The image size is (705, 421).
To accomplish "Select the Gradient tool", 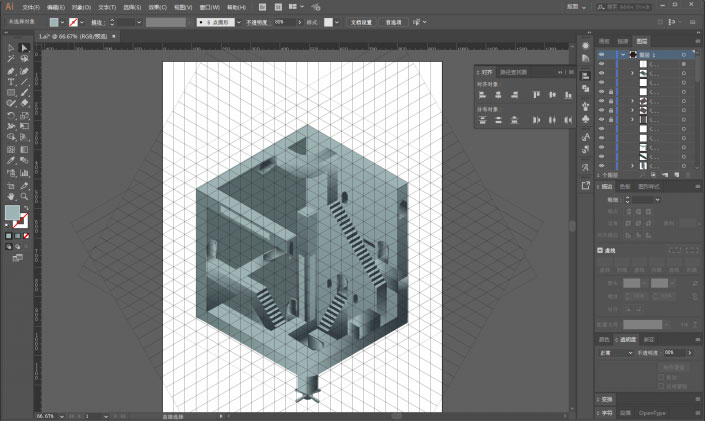I will (24, 149).
